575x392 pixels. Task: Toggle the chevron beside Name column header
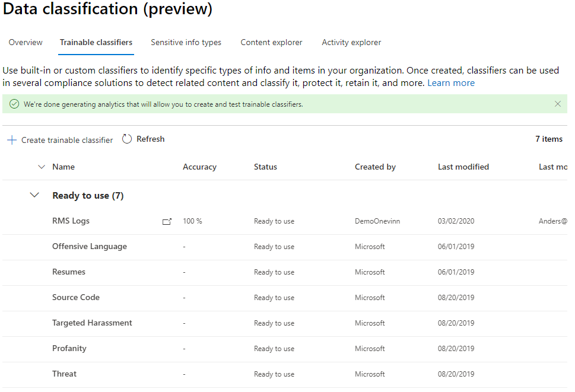coord(41,167)
